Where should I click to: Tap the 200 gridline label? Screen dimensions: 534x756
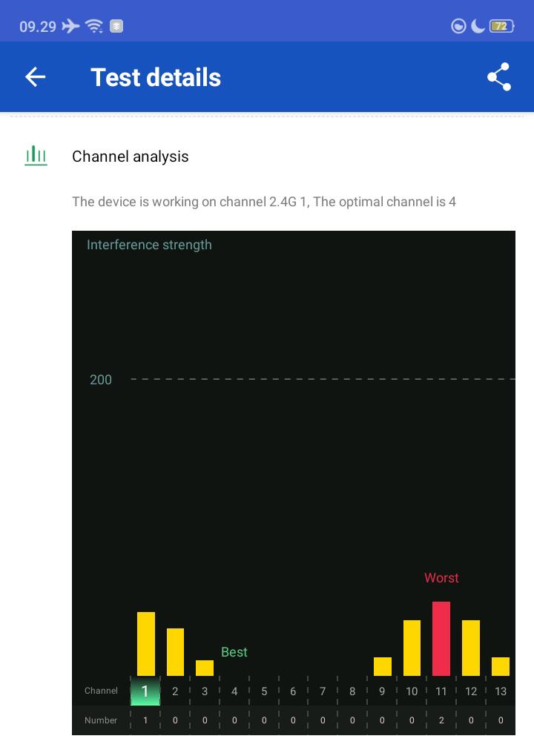(101, 380)
